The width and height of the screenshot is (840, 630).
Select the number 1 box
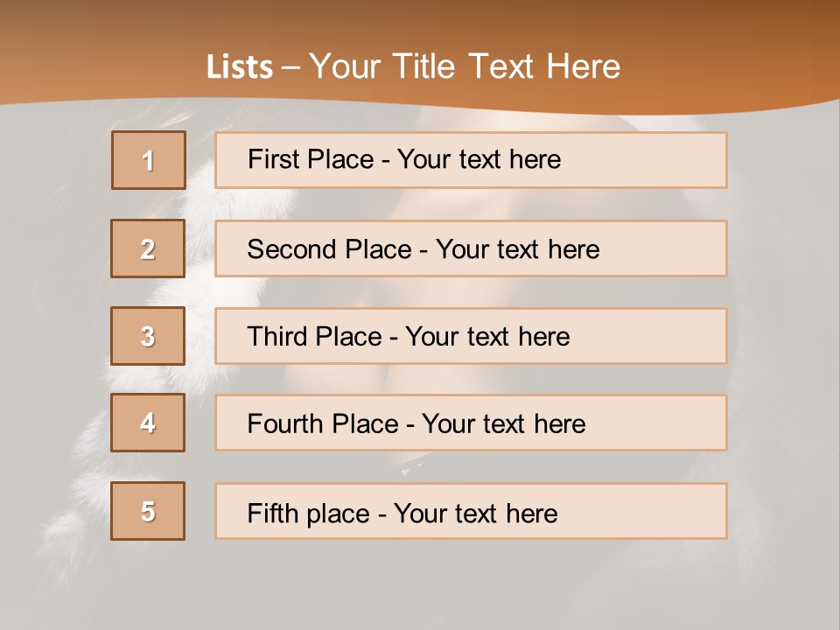[149, 160]
